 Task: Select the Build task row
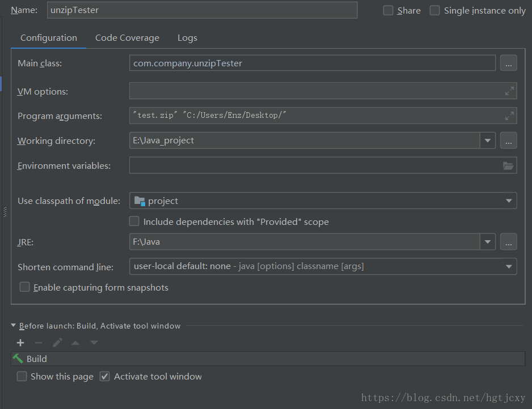click(268, 359)
